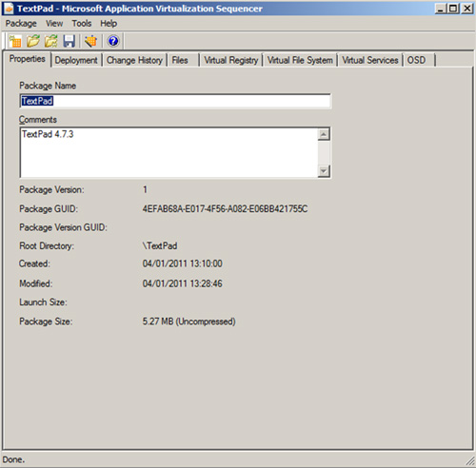This screenshot has height=468, width=476.
Task: Minimize the Sequencer window
Action: [x=440, y=9]
